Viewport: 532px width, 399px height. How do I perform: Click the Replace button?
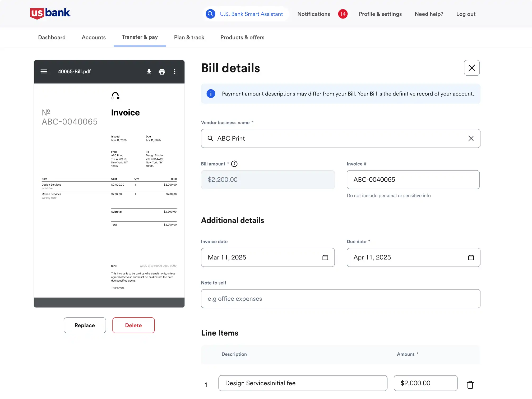click(x=85, y=325)
